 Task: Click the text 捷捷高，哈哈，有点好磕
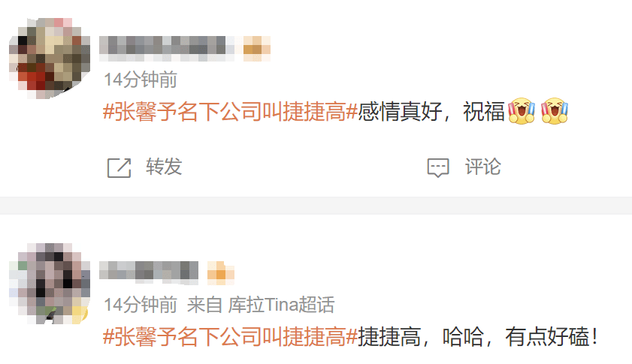tap(478, 337)
